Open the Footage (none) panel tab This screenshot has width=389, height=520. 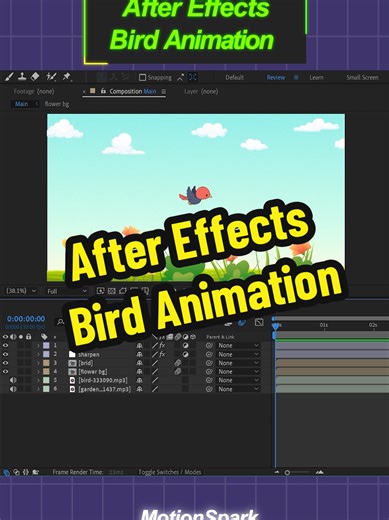(34, 91)
